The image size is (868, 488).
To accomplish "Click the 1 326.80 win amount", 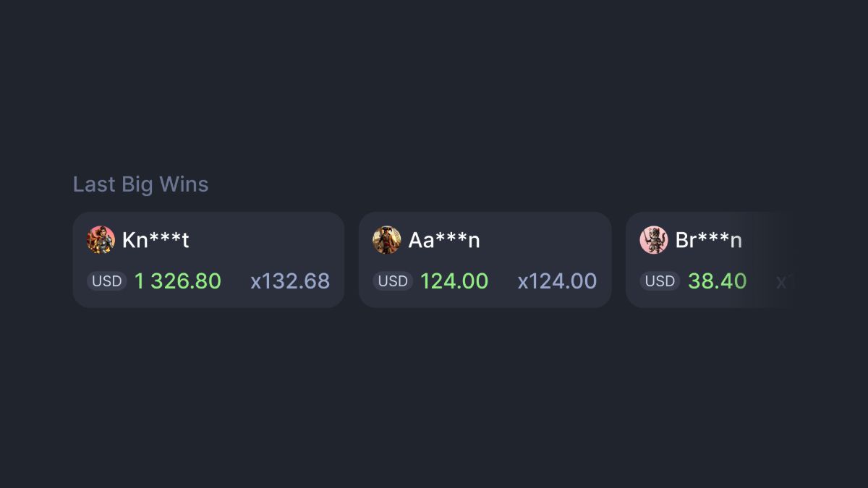I will point(178,281).
